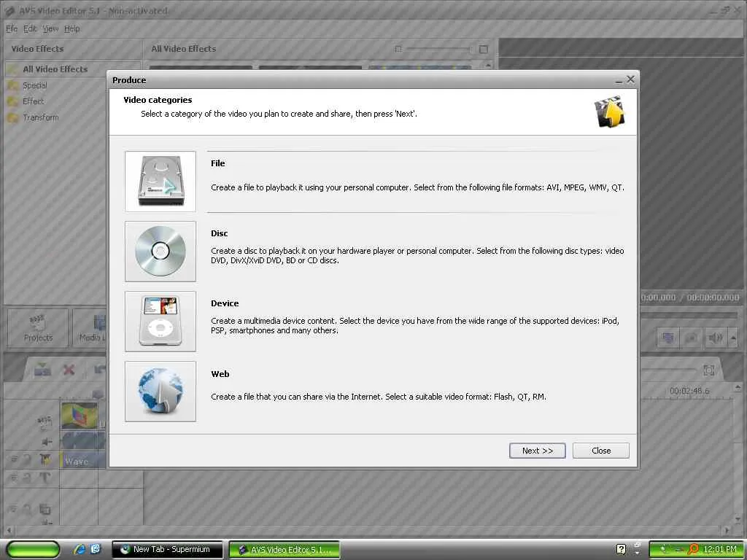
Task: Click the produce film icon in dialog header
Action: (609, 112)
